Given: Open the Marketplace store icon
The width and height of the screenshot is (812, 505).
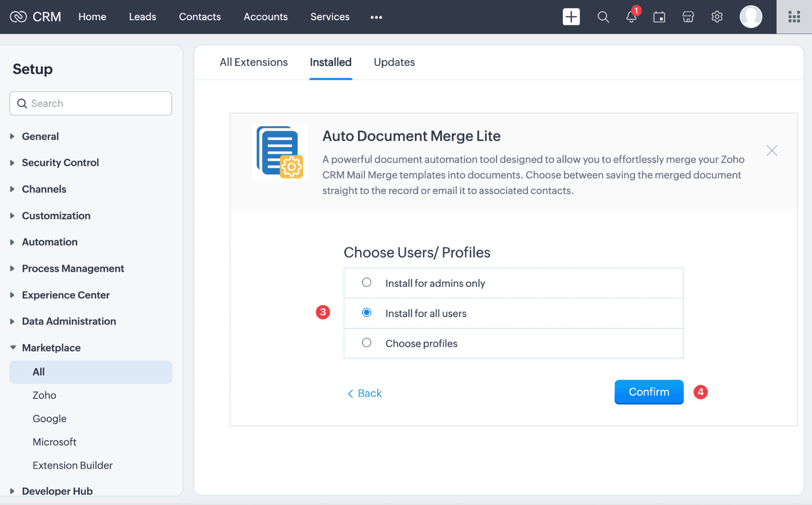Looking at the screenshot, I should 688,17.
